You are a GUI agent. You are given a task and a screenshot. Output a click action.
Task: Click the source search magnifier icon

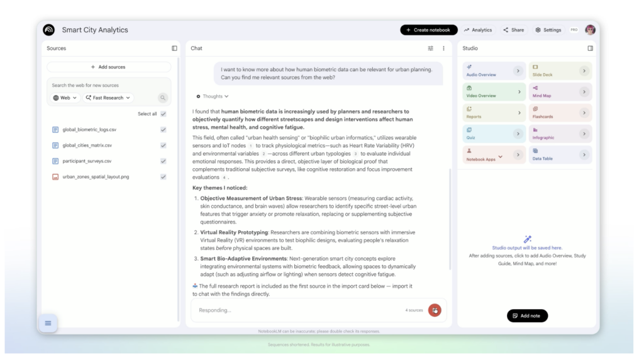[x=163, y=98]
